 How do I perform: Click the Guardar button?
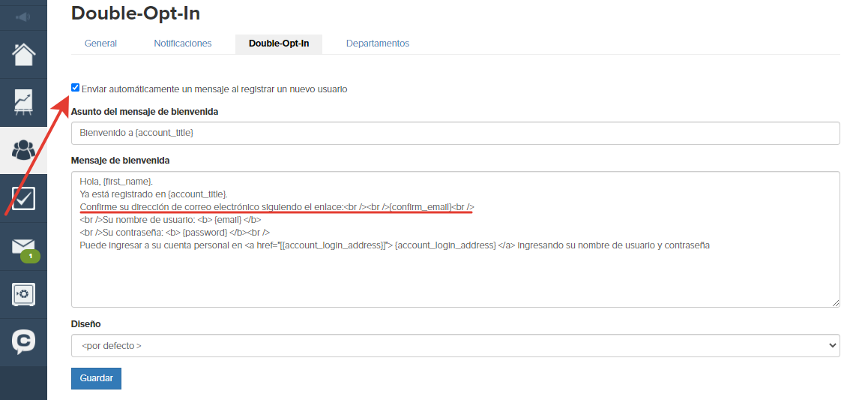(97, 378)
